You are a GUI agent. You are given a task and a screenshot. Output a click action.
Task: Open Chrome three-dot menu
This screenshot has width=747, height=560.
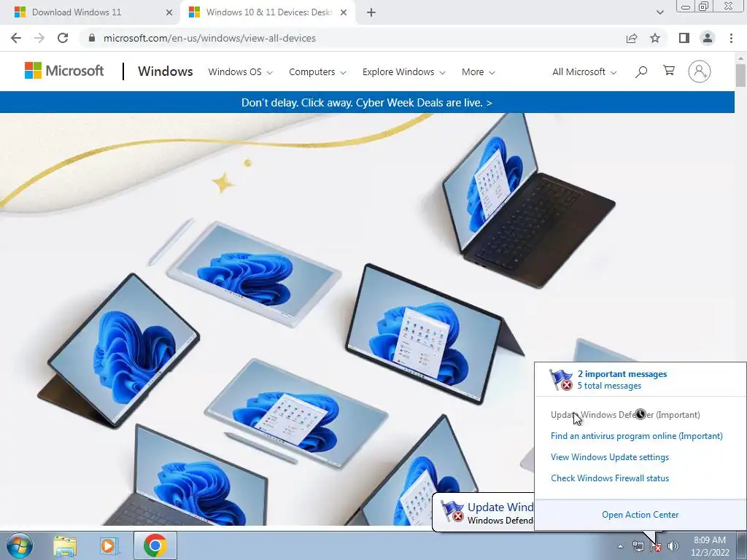coord(731,38)
